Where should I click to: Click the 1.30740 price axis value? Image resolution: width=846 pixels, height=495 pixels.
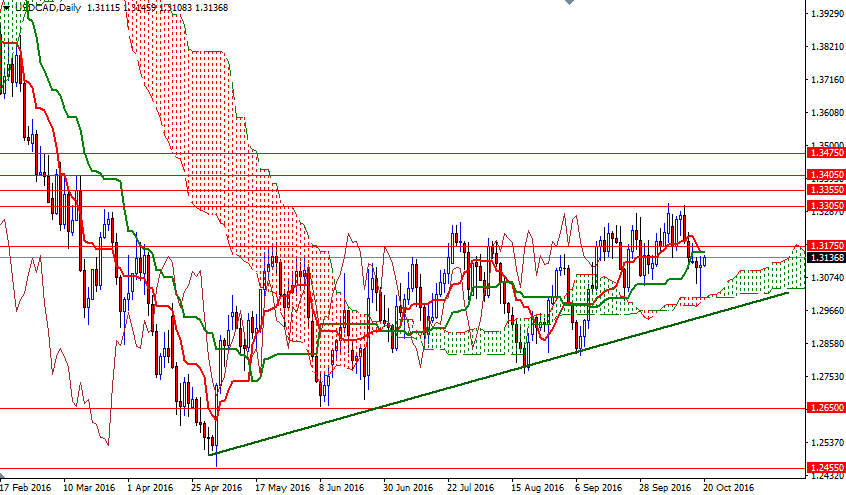[827, 277]
